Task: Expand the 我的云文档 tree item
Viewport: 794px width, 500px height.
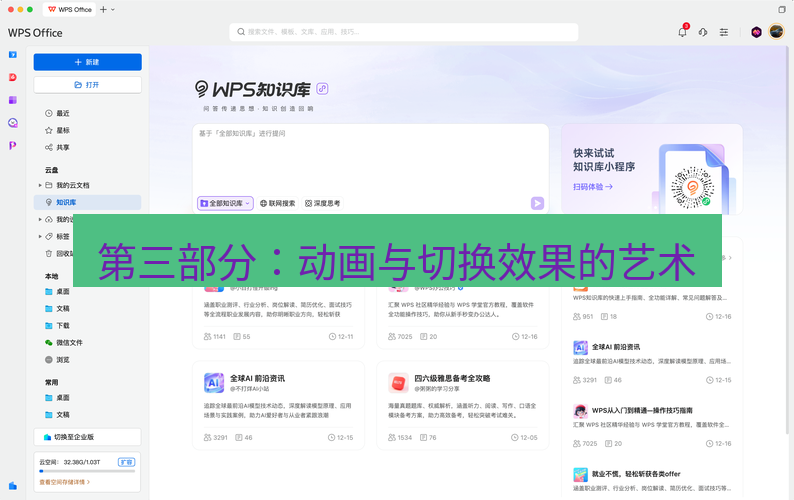Action: point(40,185)
